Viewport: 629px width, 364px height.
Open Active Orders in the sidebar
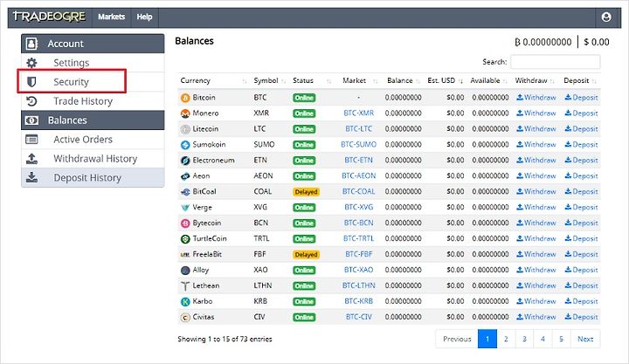[x=93, y=140]
